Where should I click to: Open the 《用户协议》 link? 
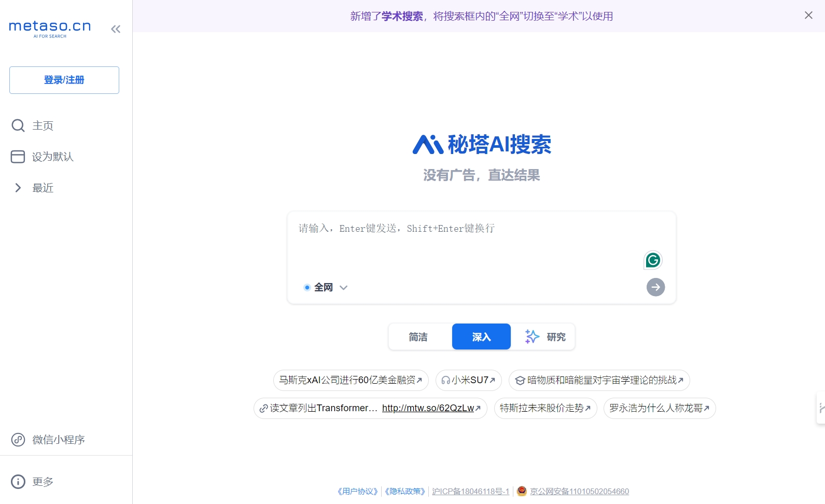click(x=357, y=491)
